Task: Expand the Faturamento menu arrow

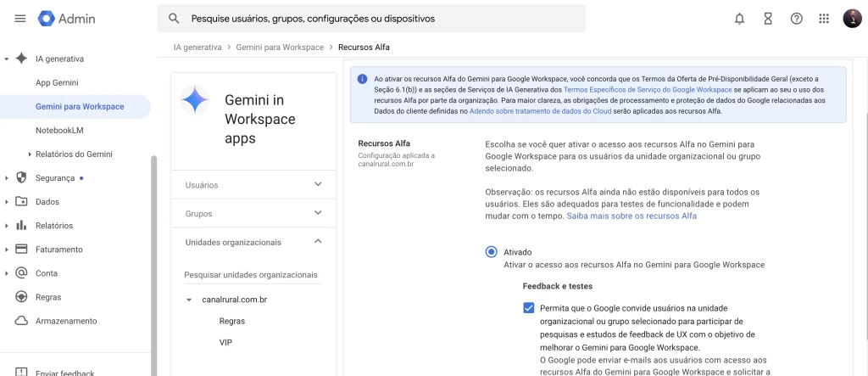Action: coord(6,250)
